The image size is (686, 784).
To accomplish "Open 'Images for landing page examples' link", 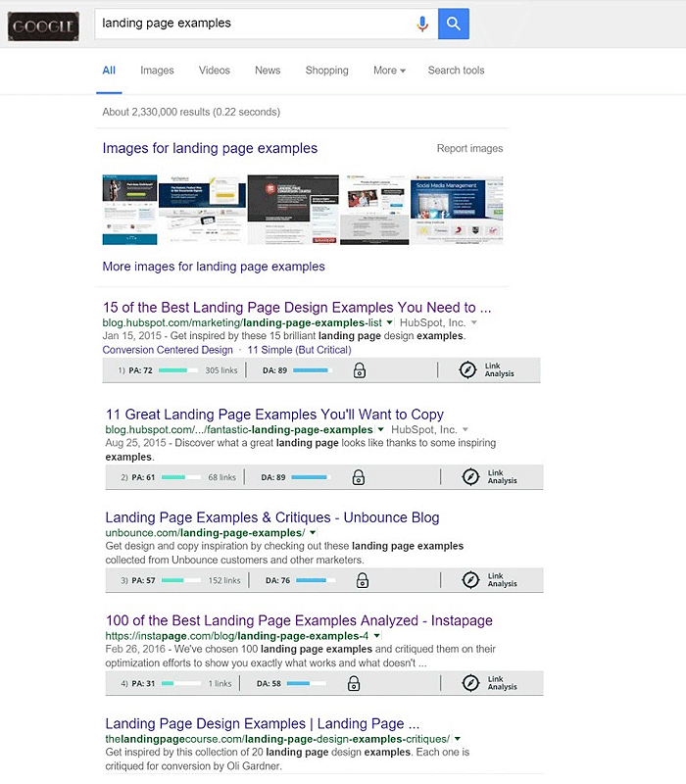I will click(x=210, y=149).
